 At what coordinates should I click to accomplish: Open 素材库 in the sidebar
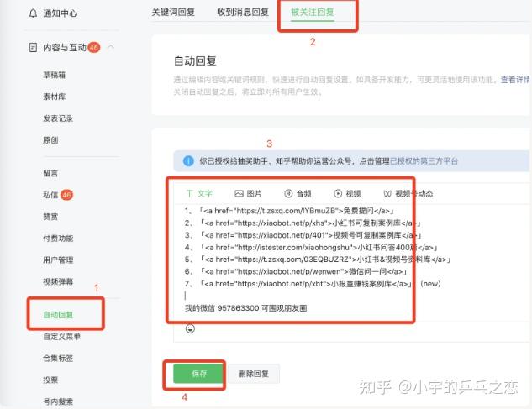click(55, 97)
